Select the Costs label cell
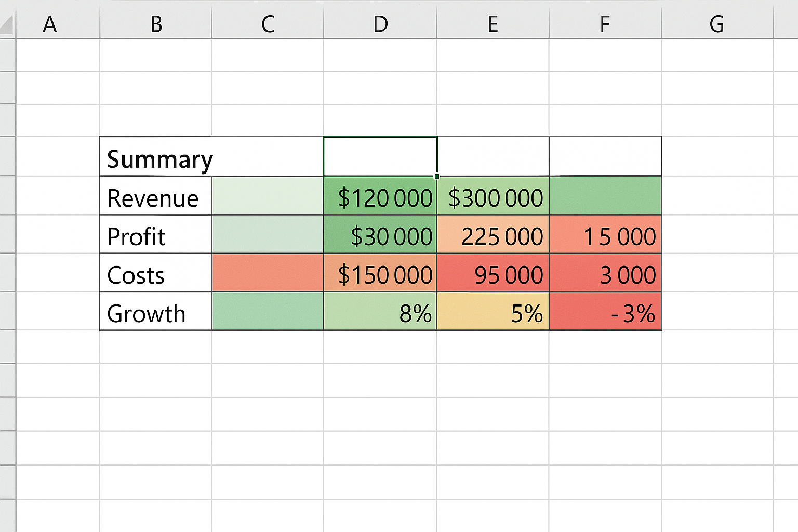The image size is (798, 532). [x=156, y=273]
